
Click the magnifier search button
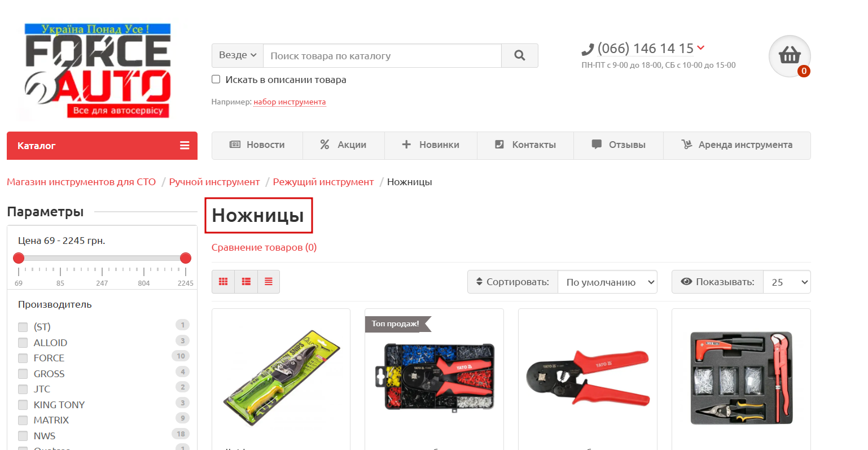click(x=520, y=55)
